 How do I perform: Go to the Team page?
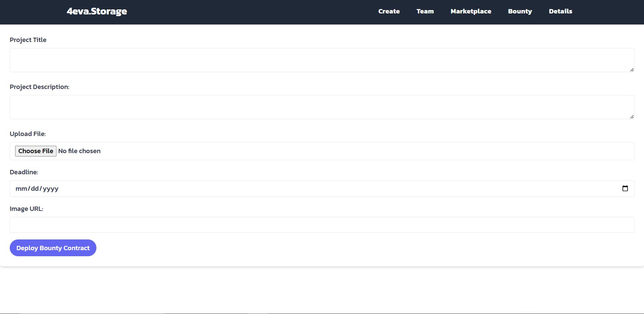tap(425, 11)
